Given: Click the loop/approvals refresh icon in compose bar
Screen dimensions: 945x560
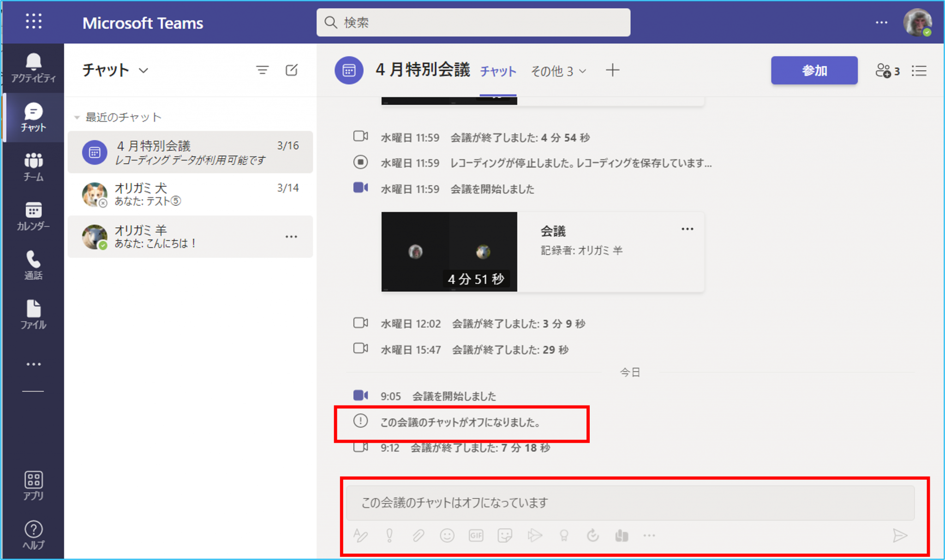Looking at the screenshot, I should pyautogui.click(x=593, y=535).
